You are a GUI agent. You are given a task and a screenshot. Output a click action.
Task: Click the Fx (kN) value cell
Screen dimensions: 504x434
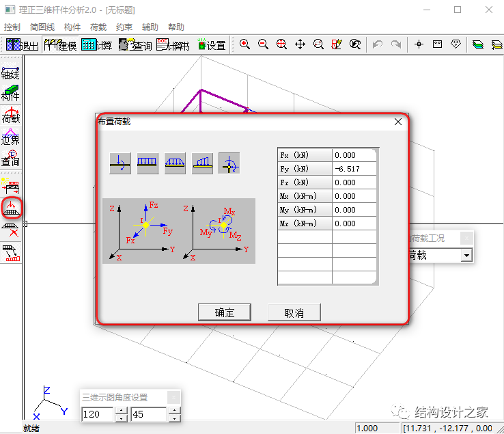click(354, 155)
